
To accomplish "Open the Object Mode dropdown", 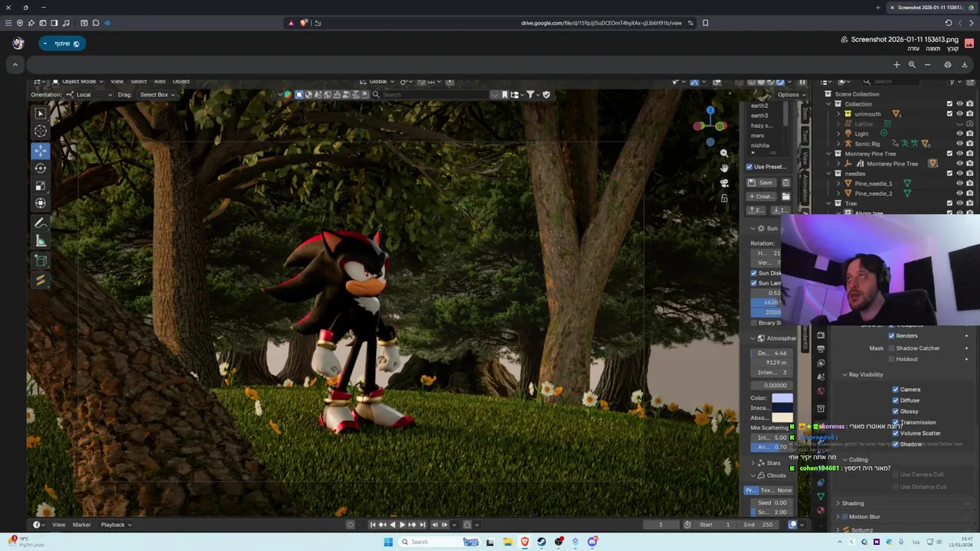I will 78,81.
